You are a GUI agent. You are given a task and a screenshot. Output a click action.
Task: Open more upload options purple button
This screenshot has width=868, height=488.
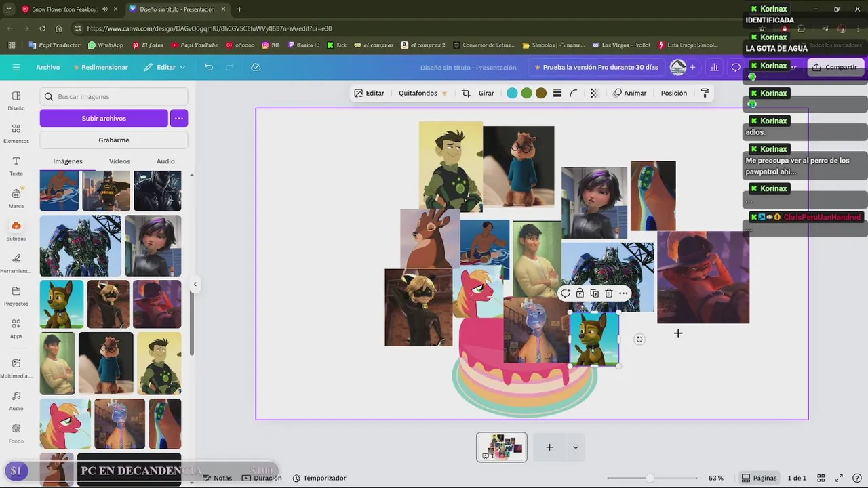179,118
